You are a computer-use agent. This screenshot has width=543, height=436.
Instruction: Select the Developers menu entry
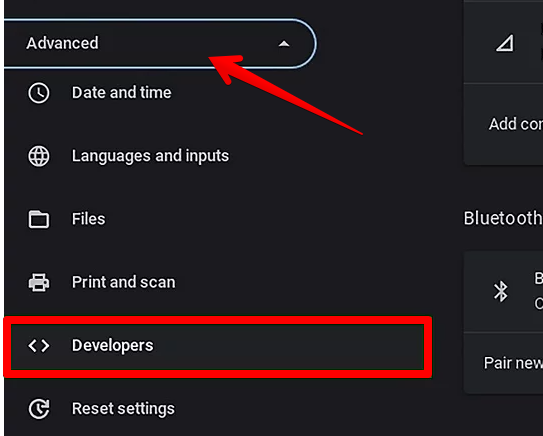click(x=217, y=346)
